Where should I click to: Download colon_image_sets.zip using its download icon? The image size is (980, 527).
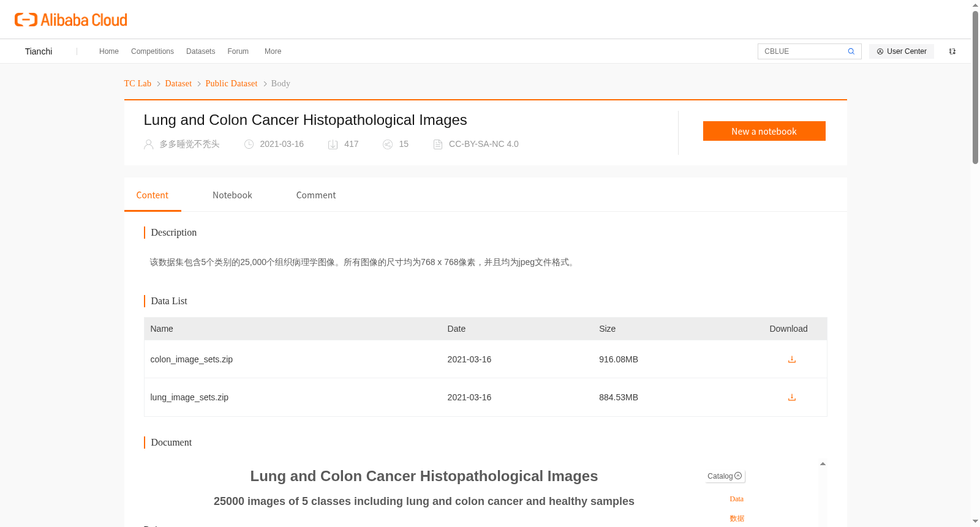pyautogui.click(x=792, y=359)
